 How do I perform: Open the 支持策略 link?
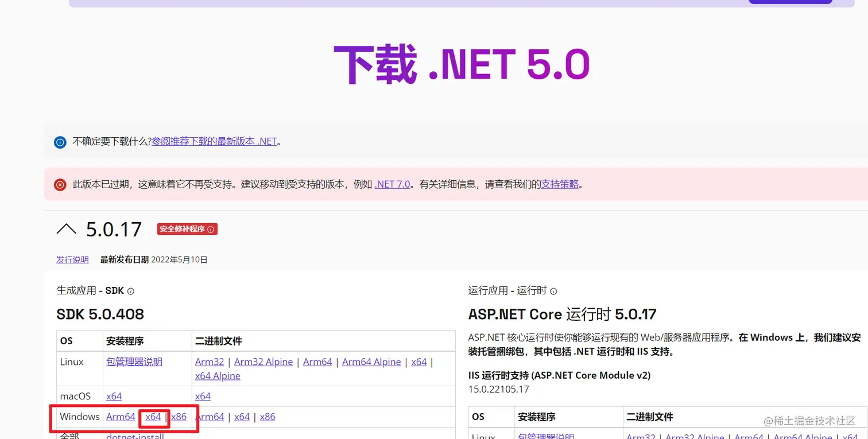[x=560, y=184]
